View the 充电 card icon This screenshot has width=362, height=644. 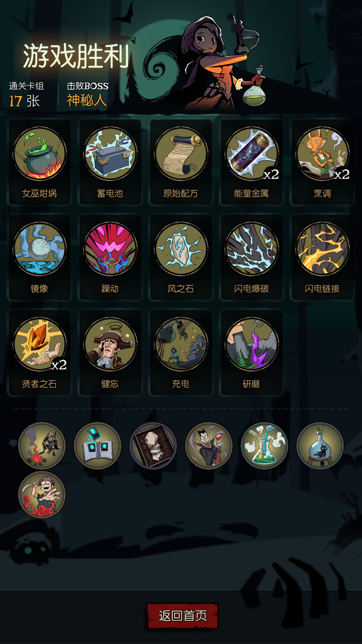coord(181,344)
